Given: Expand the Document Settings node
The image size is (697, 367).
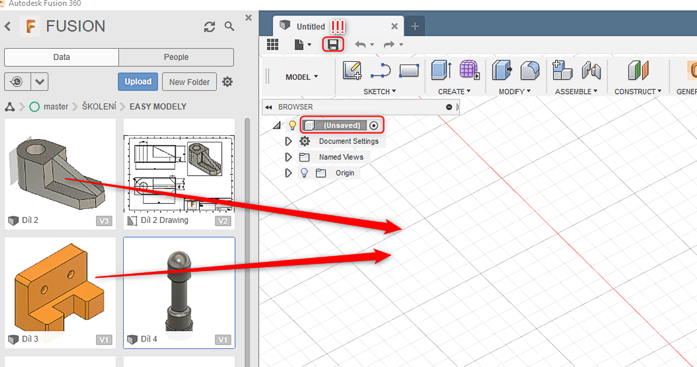Looking at the screenshot, I should tap(288, 141).
